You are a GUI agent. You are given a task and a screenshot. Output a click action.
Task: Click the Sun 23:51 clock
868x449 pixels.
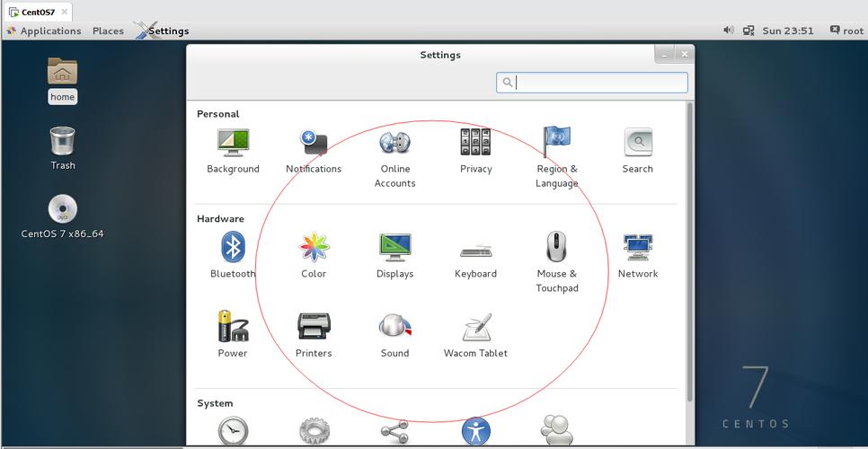tap(788, 31)
